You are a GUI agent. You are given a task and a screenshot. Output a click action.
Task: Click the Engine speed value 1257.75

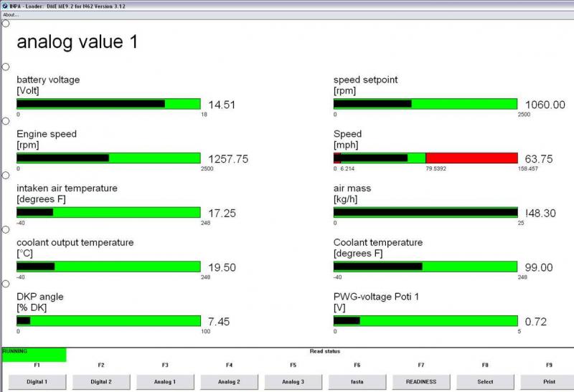pyautogui.click(x=227, y=159)
